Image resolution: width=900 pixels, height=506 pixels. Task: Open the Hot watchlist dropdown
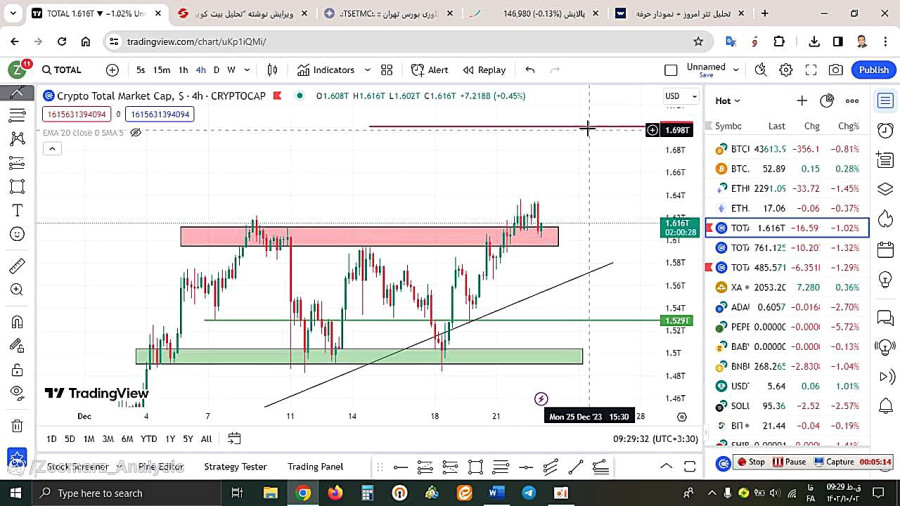(727, 101)
